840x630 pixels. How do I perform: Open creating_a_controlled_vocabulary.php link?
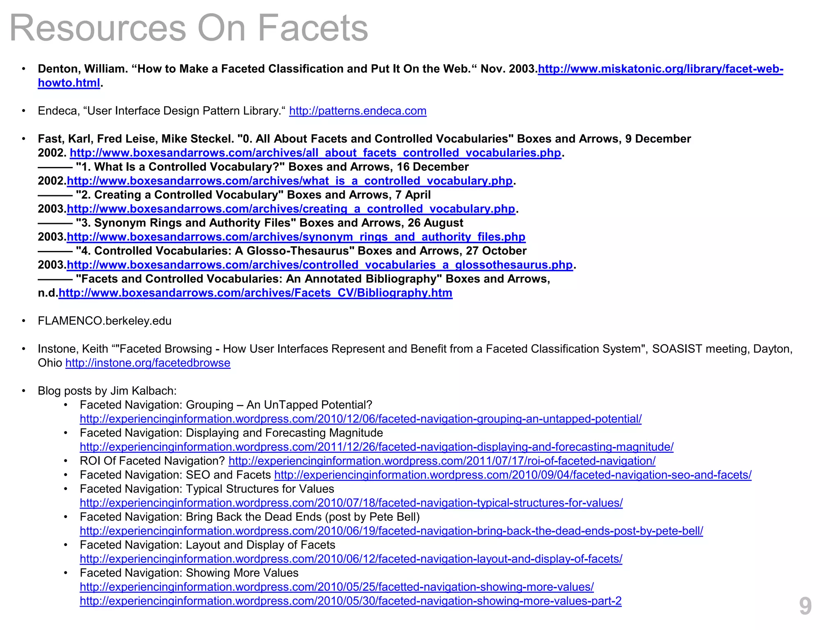[x=291, y=209]
